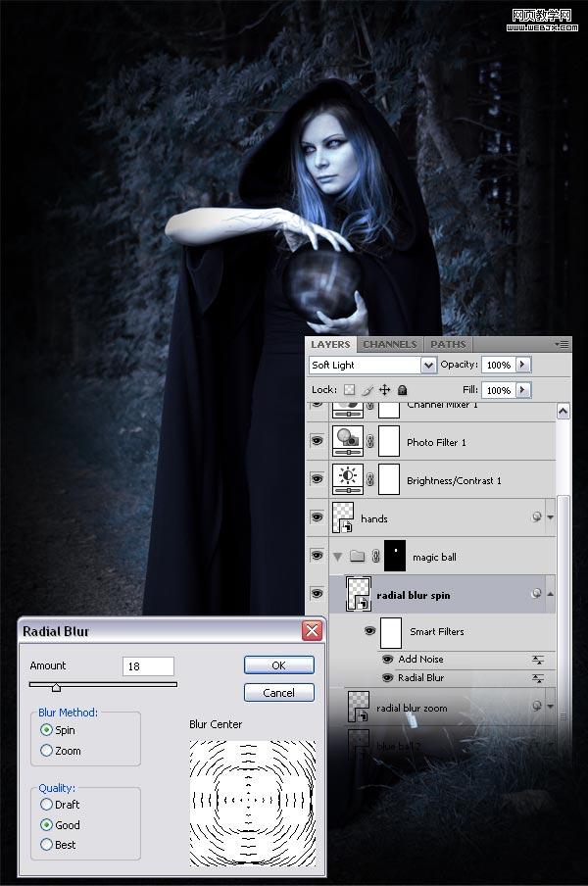
Task: Click smart filter badge on hands layer
Action: pyautogui.click(x=537, y=517)
